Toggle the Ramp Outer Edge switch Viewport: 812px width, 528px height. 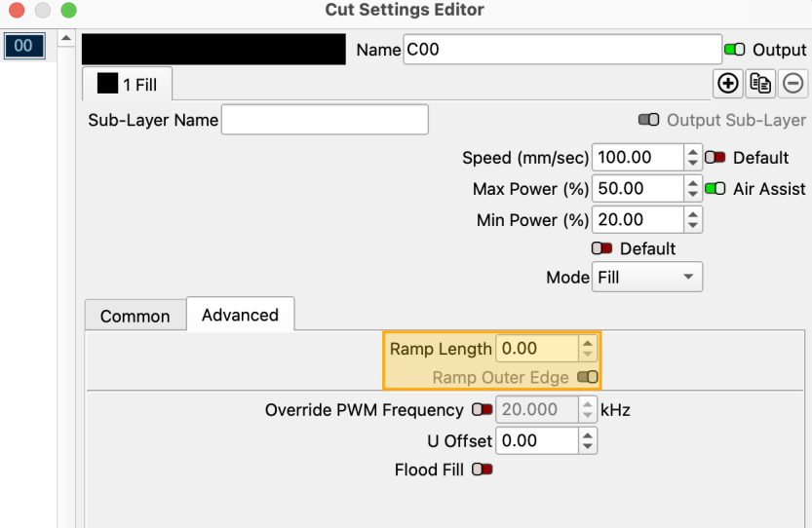(587, 377)
